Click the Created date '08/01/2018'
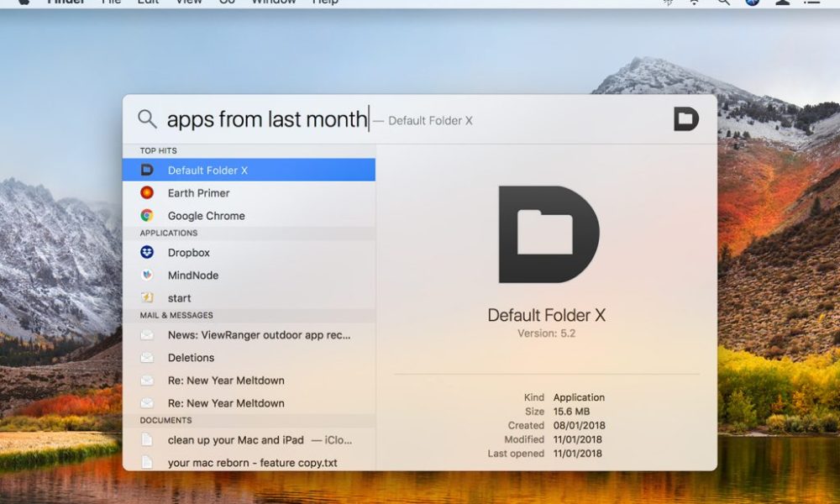This screenshot has width=840, height=504. click(579, 425)
